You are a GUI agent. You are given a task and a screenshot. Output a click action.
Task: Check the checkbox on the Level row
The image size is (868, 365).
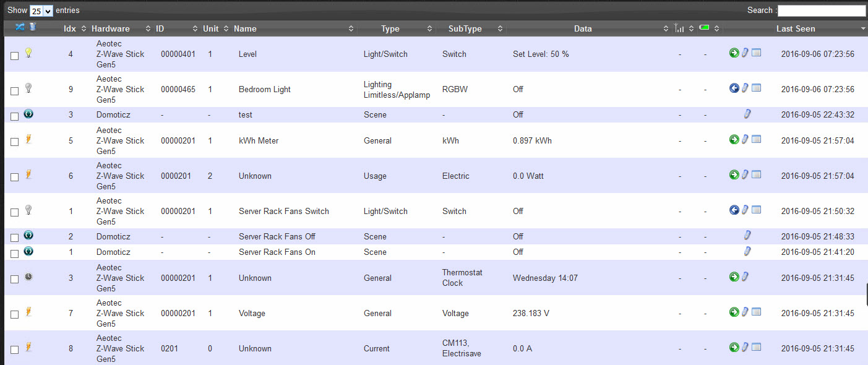tap(15, 56)
